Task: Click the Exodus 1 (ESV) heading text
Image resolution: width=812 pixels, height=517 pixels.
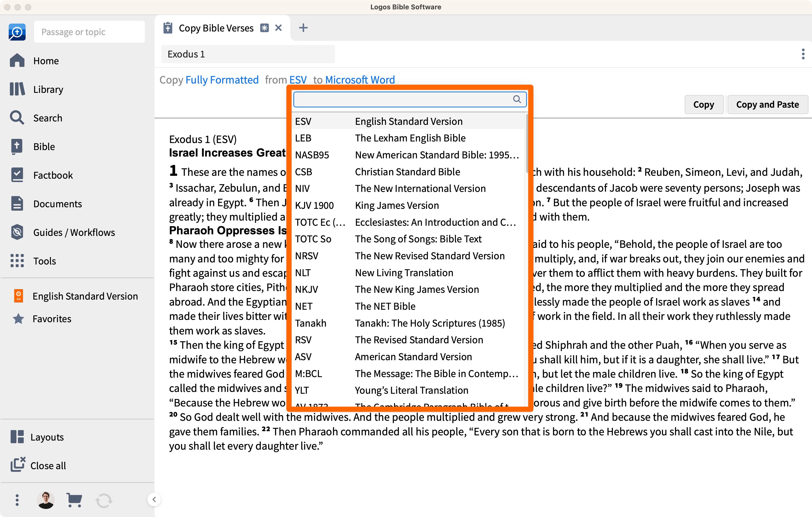Action: coord(203,139)
